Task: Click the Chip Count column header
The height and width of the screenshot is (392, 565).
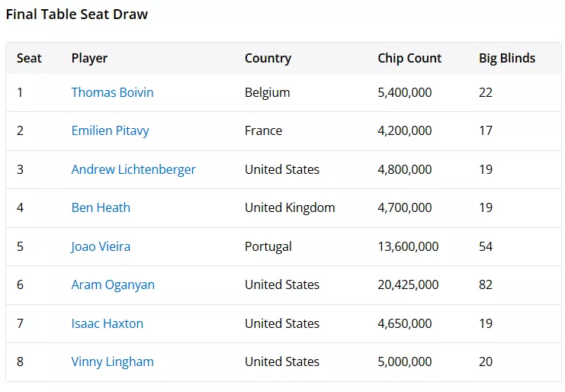Action: tap(409, 59)
